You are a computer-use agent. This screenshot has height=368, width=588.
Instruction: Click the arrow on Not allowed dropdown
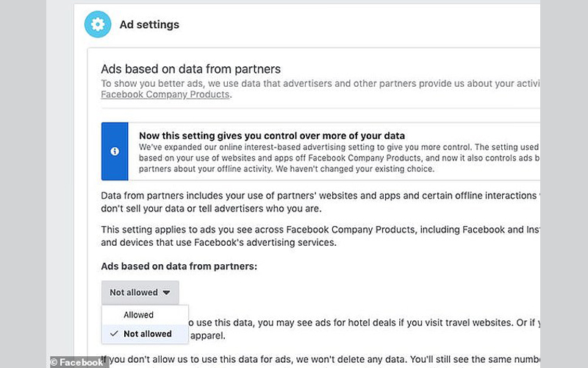(166, 292)
